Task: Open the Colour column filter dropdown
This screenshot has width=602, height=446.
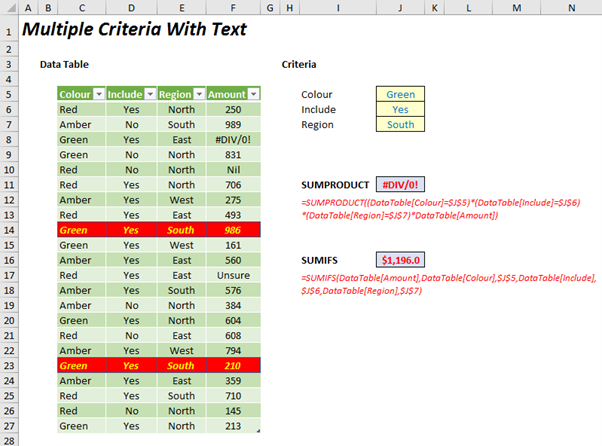Action: pyautogui.click(x=99, y=94)
